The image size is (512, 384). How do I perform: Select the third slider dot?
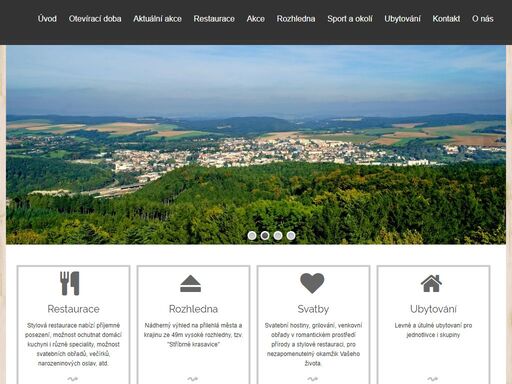point(278,236)
